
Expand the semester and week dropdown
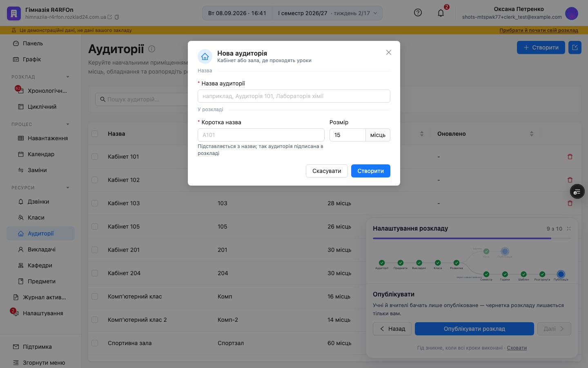pyautogui.click(x=327, y=13)
